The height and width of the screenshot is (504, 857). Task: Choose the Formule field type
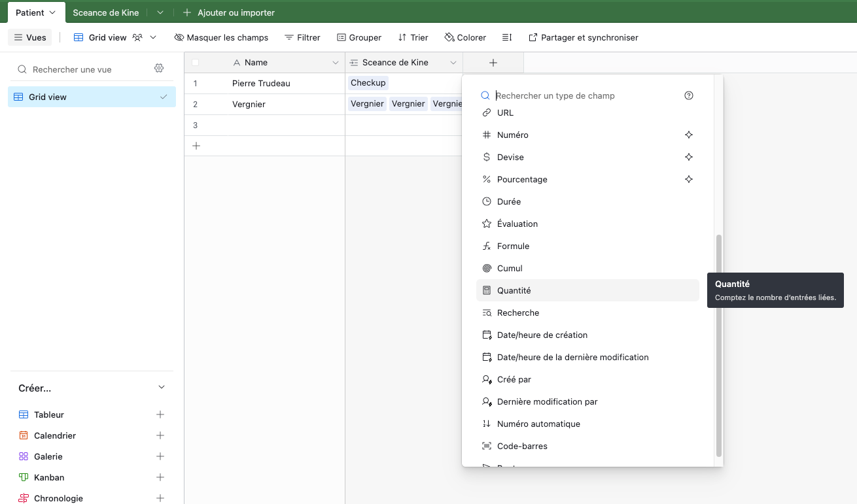(587, 246)
